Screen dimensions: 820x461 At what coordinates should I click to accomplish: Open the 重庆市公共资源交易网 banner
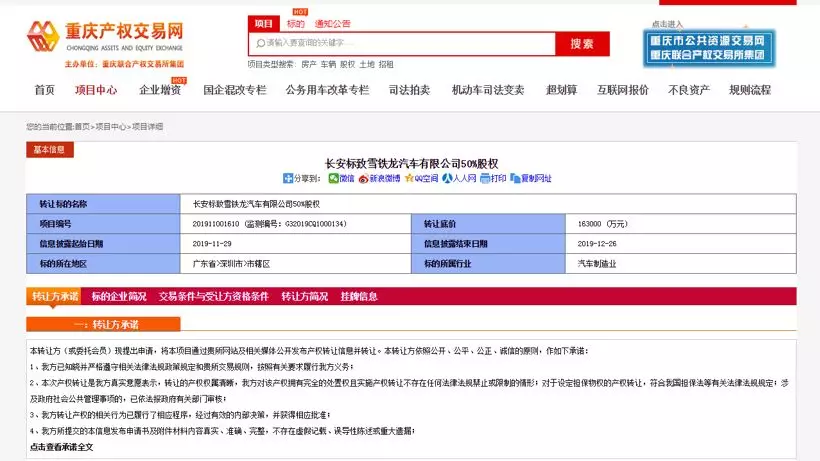(709, 48)
